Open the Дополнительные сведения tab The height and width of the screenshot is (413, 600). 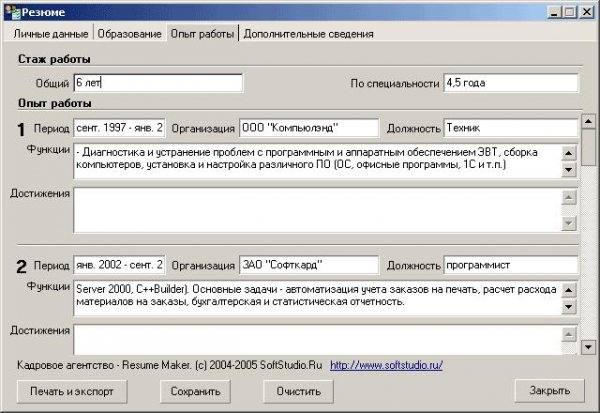(309, 34)
